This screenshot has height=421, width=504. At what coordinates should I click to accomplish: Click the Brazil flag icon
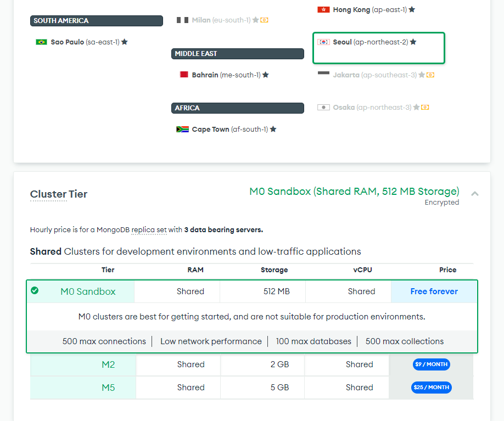coord(42,42)
